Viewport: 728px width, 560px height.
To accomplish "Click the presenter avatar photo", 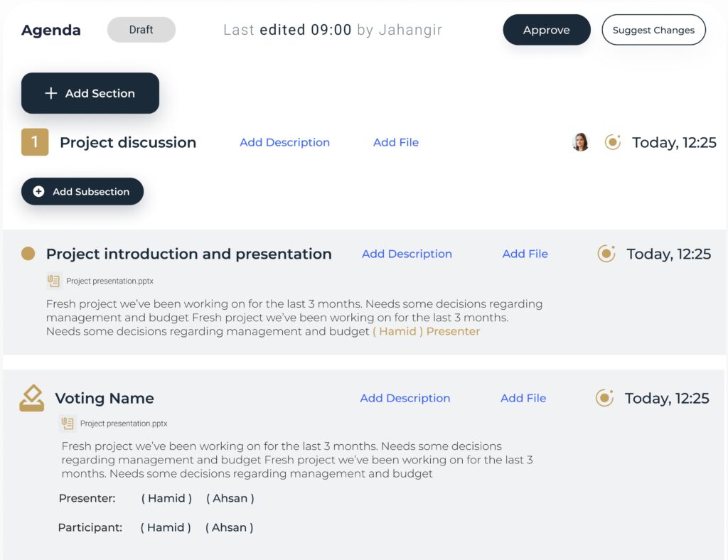I will tap(581, 142).
